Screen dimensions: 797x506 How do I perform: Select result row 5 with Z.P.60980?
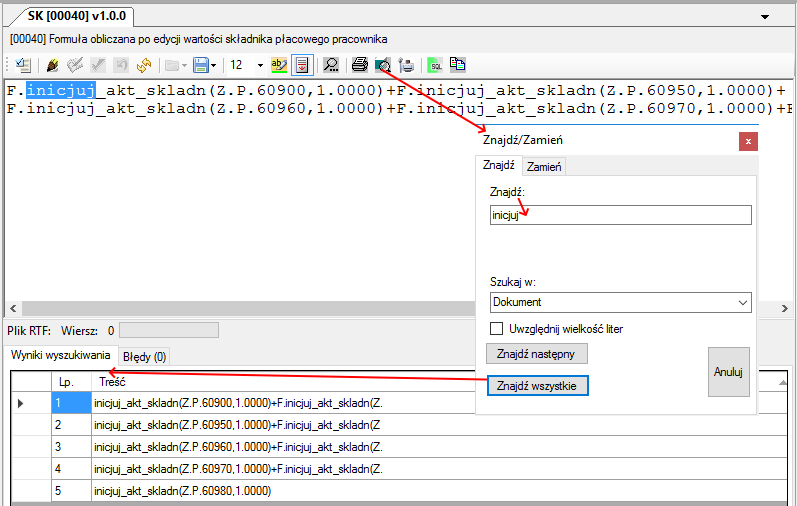tap(399, 490)
